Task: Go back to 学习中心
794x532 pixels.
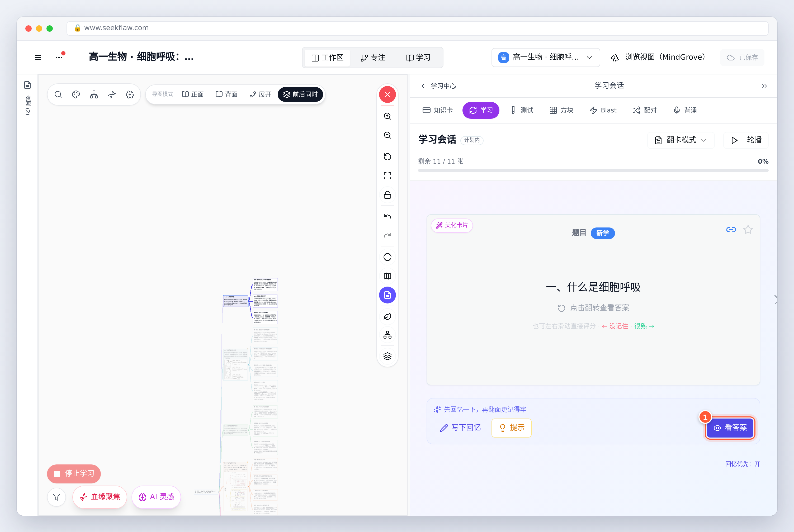Action: (x=438, y=86)
